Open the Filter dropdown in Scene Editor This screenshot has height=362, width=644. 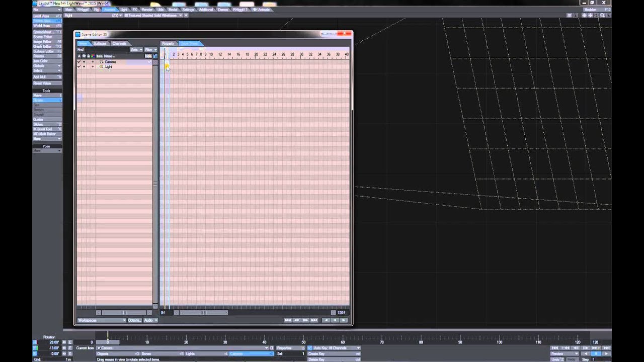pyautogui.click(x=150, y=50)
